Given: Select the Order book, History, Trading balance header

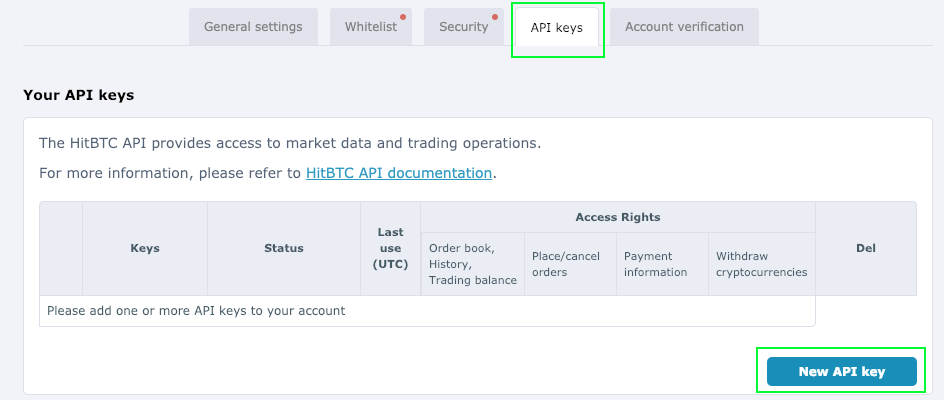Looking at the screenshot, I should 473,264.
